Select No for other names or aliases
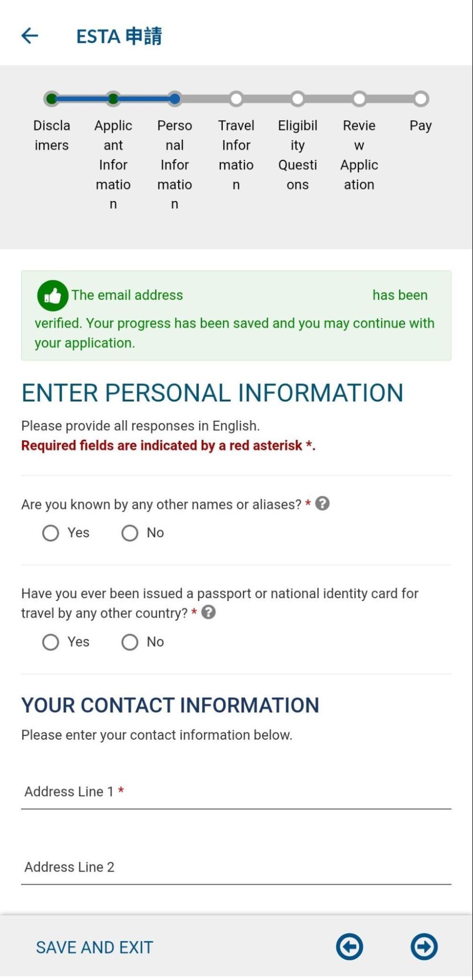 [x=130, y=533]
